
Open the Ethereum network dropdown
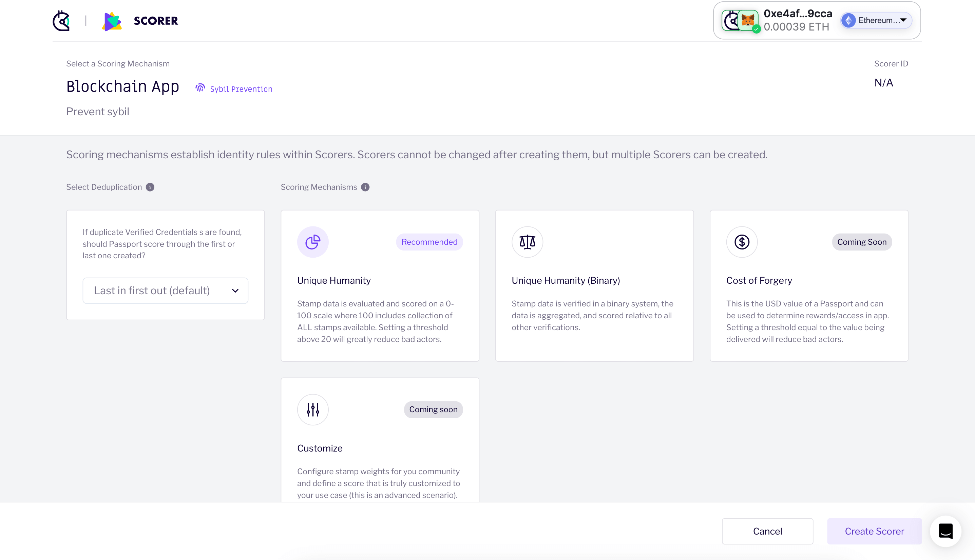point(876,20)
